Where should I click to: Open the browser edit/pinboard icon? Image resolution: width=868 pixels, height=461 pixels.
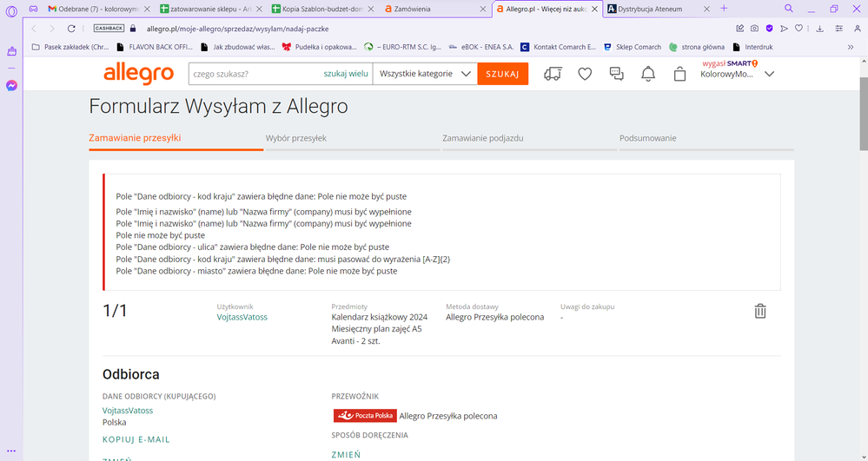tap(740, 29)
